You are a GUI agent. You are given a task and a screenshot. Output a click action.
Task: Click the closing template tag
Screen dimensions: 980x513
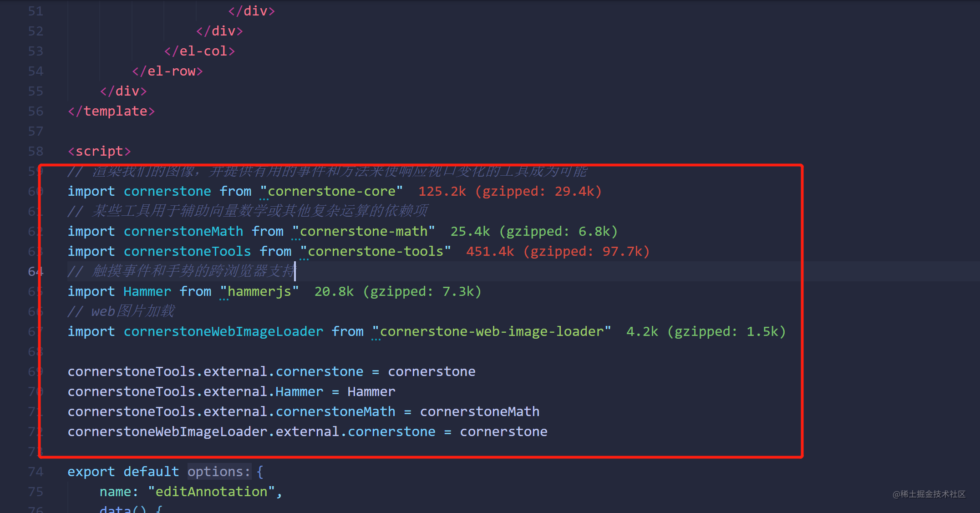click(x=112, y=111)
